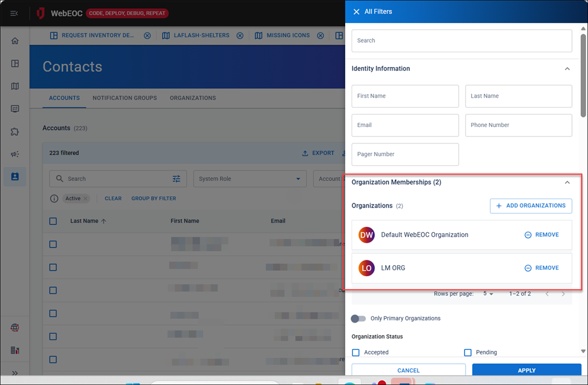Remove the LM ORG organization
Image resolution: width=588 pixels, height=385 pixels.
point(542,268)
